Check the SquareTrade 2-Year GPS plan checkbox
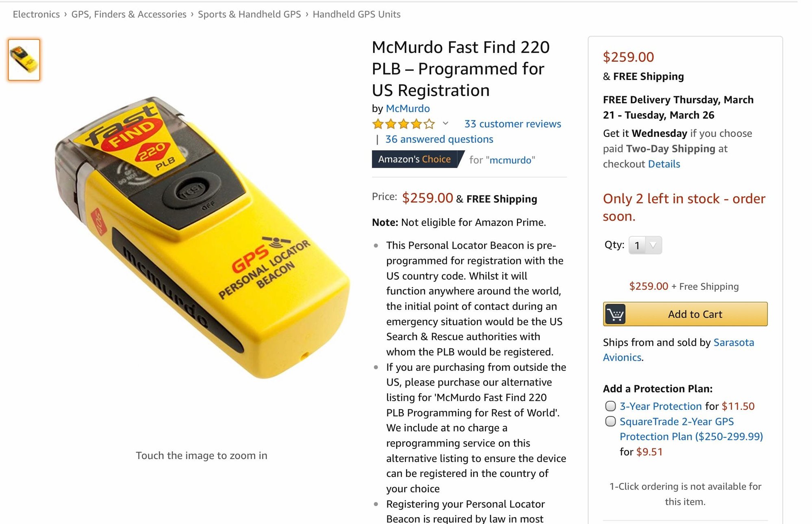Image resolution: width=812 pixels, height=524 pixels. (x=610, y=421)
